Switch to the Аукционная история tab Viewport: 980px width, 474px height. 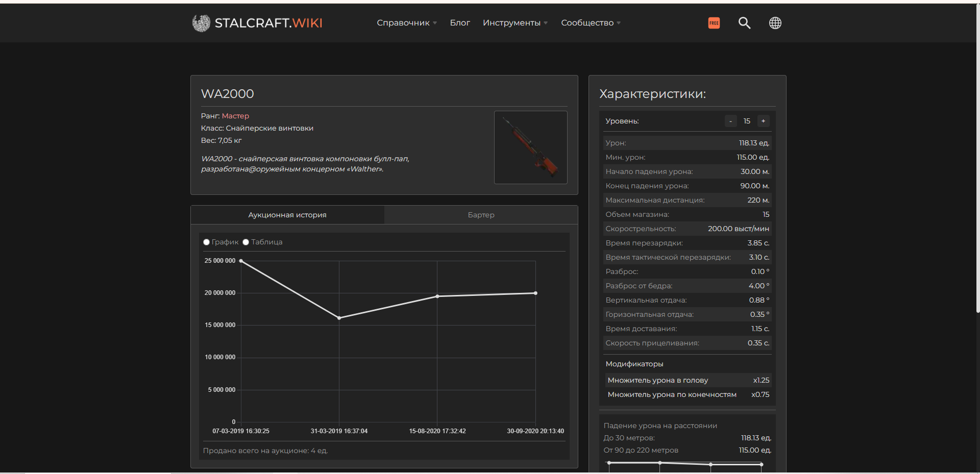coord(287,215)
